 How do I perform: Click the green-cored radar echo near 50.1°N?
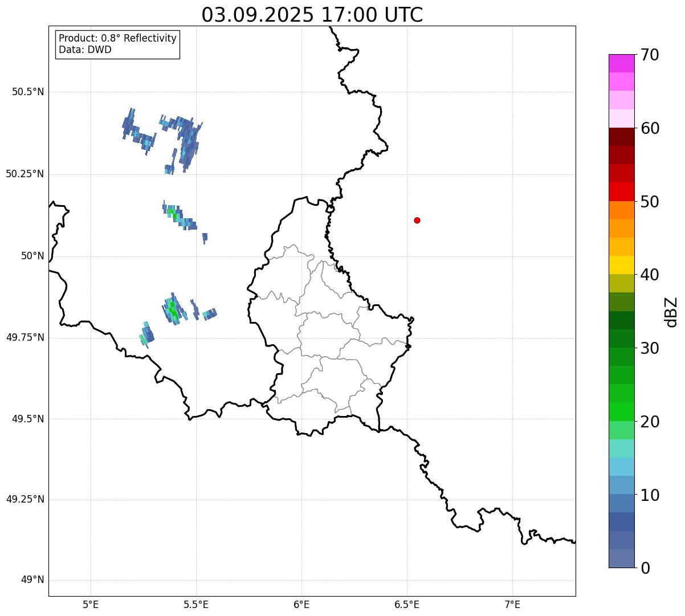tap(178, 217)
